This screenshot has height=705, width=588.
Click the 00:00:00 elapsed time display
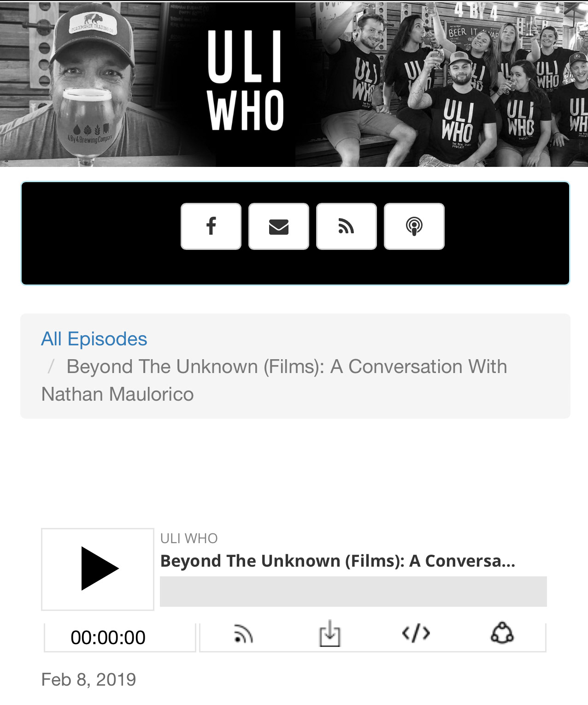(108, 638)
